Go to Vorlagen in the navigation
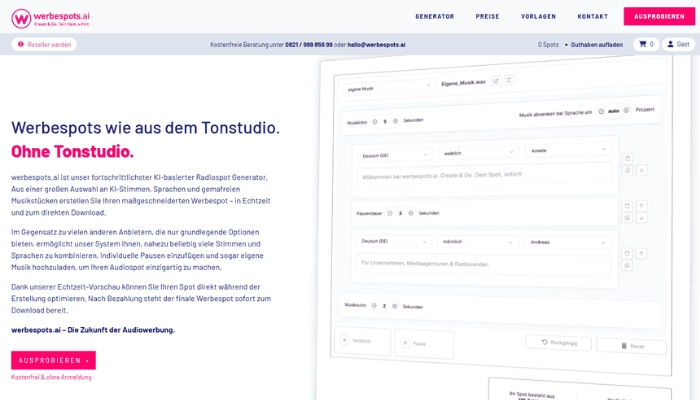The width and height of the screenshot is (700, 400). [538, 17]
